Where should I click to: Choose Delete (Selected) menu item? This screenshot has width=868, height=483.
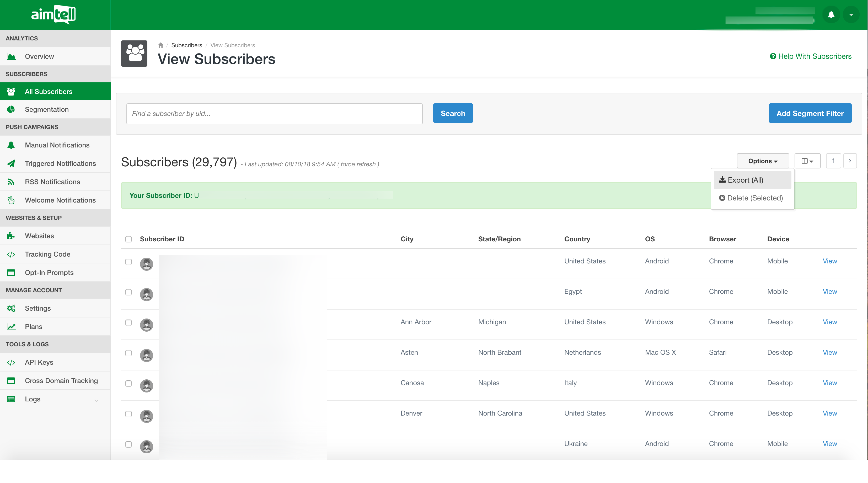tap(751, 198)
